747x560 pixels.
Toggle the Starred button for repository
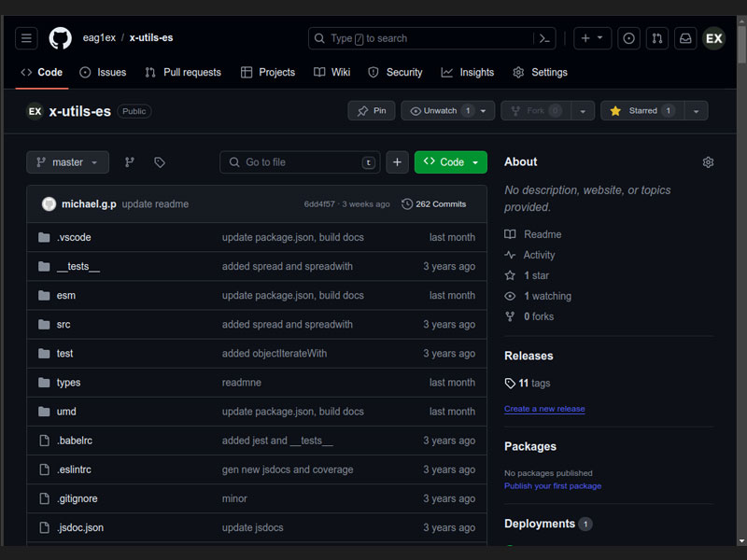641,111
